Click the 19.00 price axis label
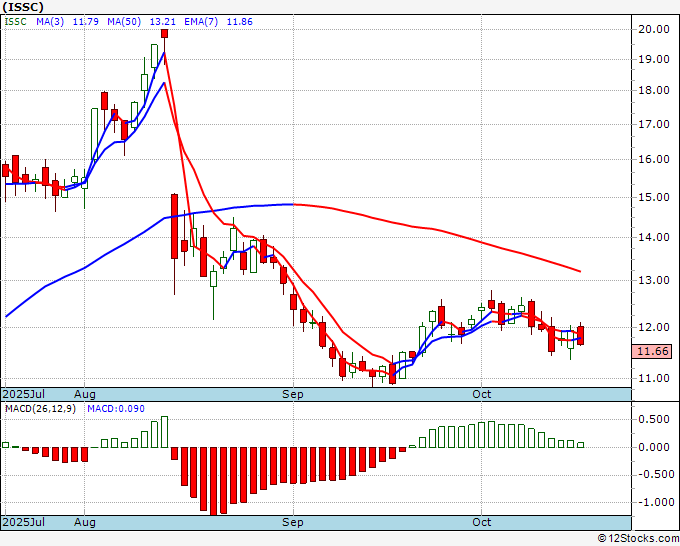 click(654, 59)
